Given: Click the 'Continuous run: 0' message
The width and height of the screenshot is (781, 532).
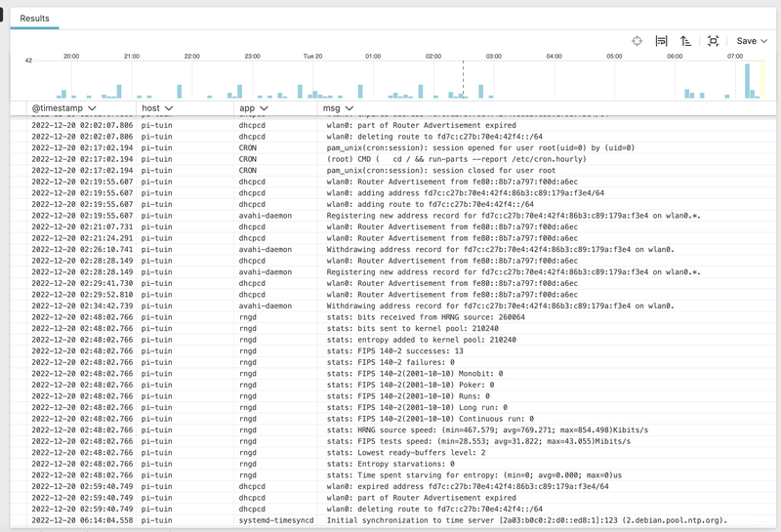Looking at the screenshot, I should 431,419.
